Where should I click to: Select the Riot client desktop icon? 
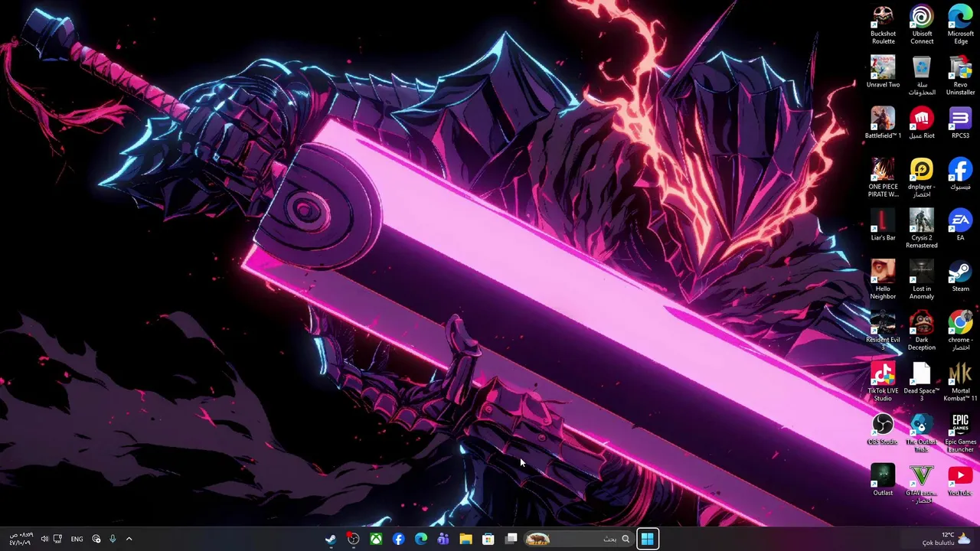pyautogui.click(x=922, y=124)
